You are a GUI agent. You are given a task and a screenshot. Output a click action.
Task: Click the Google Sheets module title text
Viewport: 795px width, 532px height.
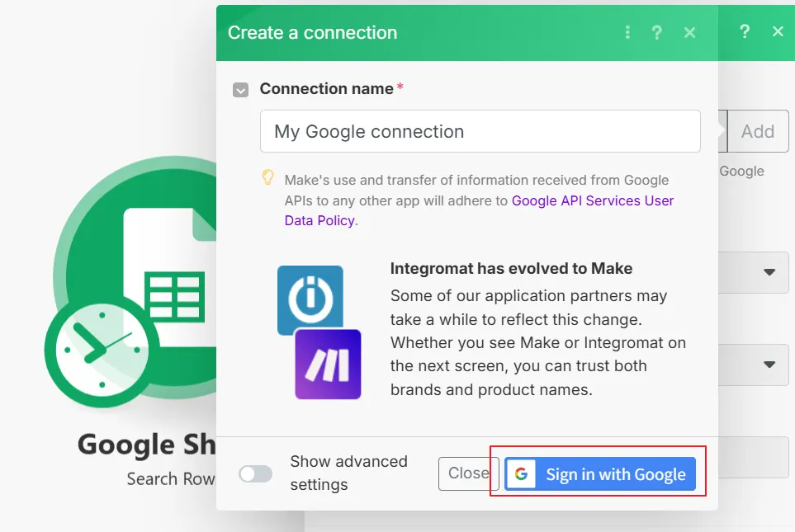click(x=146, y=445)
